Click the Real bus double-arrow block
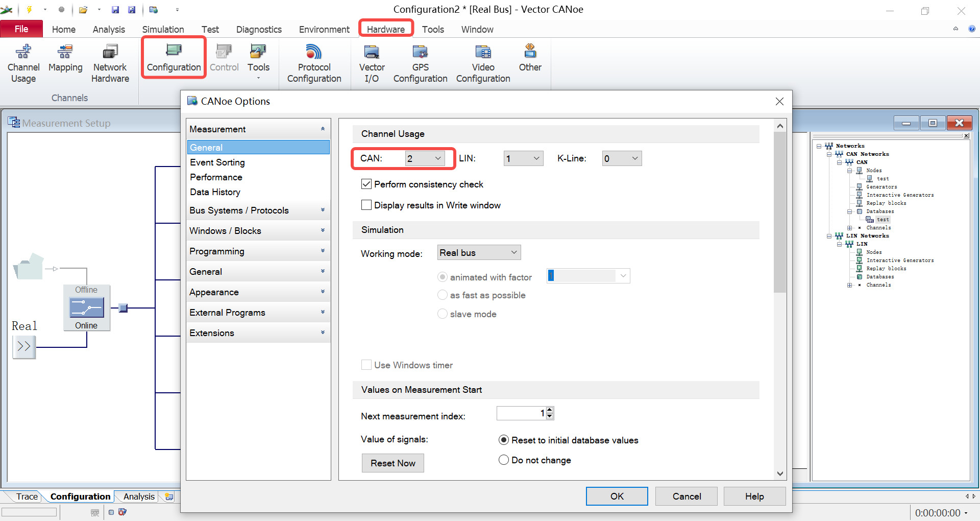980x521 pixels. click(24, 347)
